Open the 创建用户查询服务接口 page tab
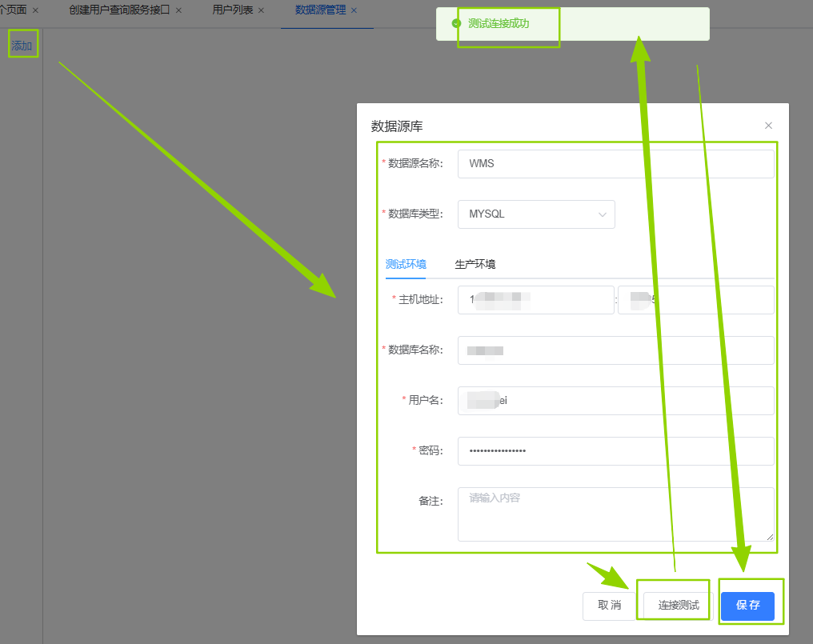The width and height of the screenshot is (813, 644). point(119,10)
